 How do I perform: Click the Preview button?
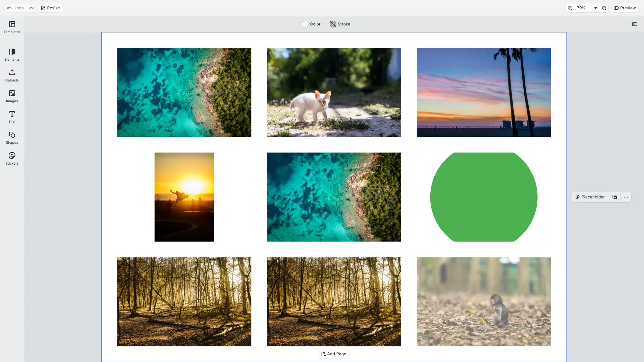pyautogui.click(x=625, y=8)
